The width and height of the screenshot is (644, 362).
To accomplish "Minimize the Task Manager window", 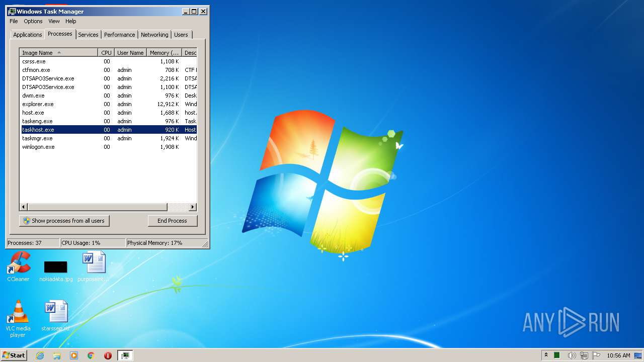I will (x=186, y=12).
